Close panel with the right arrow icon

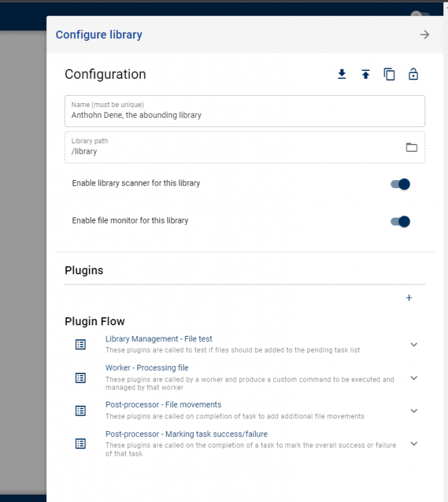(425, 35)
